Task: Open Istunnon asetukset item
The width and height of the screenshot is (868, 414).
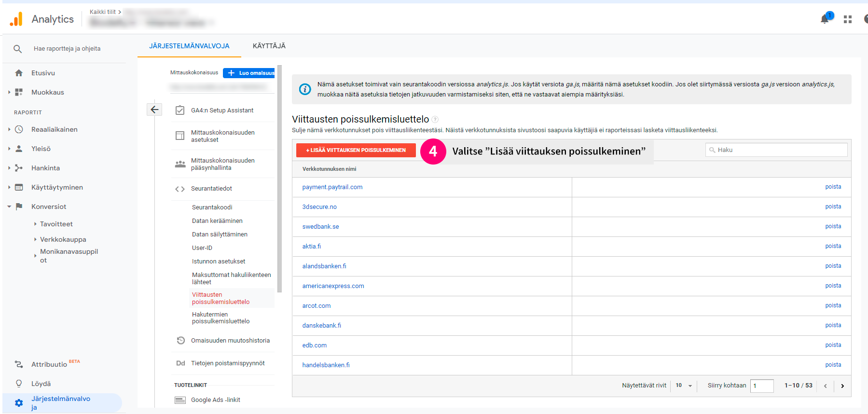Action: point(219,262)
